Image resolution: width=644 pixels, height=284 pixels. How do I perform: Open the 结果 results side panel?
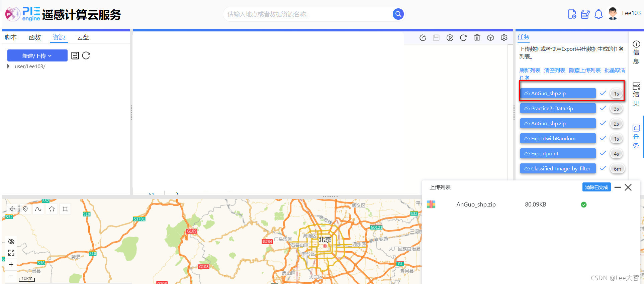[636, 95]
